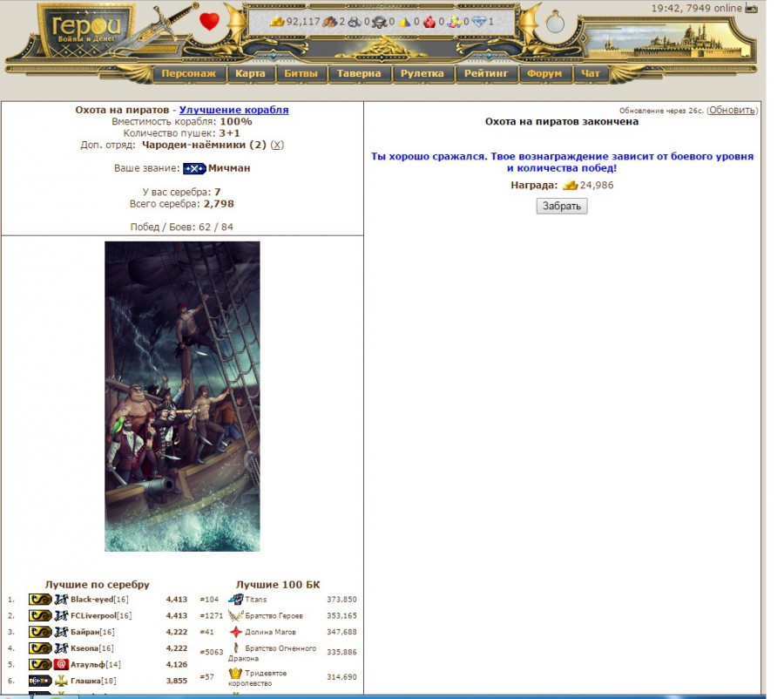Image resolution: width=784 pixels, height=699 pixels.
Task: Click the Герои game logo
Action: [86, 30]
